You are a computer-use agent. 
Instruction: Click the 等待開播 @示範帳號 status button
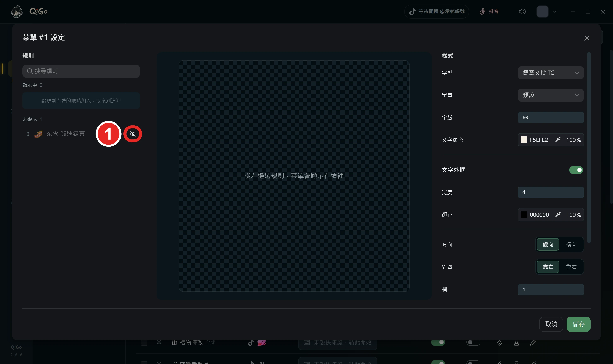pyautogui.click(x=437, y=12)
